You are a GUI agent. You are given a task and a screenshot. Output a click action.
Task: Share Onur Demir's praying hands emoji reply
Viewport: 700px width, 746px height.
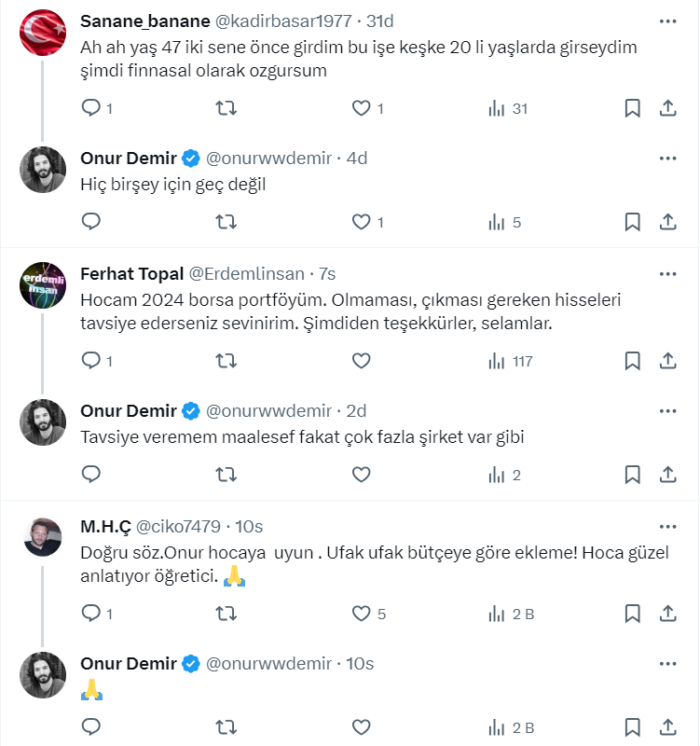pos(667,727)
